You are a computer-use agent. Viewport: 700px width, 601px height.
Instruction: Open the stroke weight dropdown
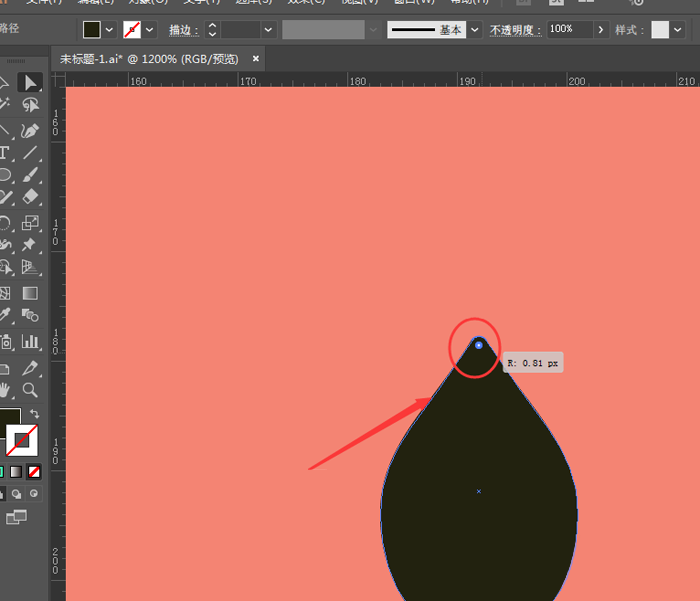(268, 30)
